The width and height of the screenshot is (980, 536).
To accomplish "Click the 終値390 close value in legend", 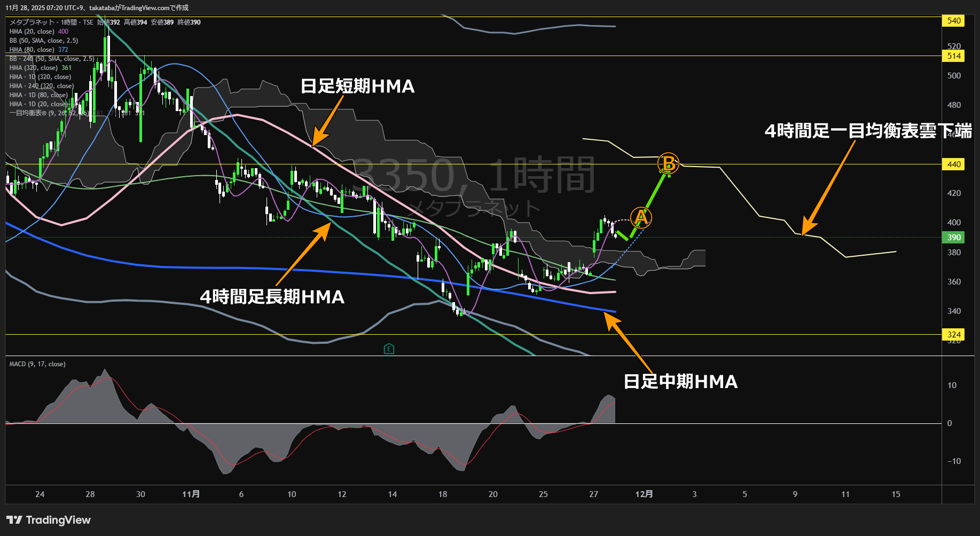I will click(x=189, y=22).
